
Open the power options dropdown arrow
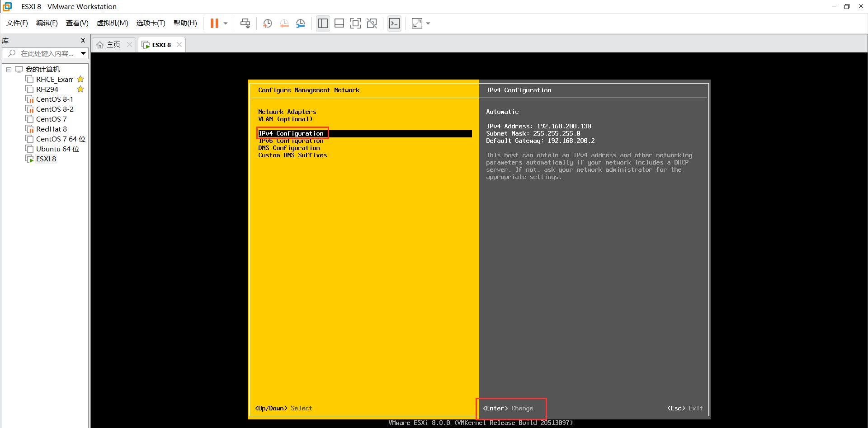[x=226, y=24]
